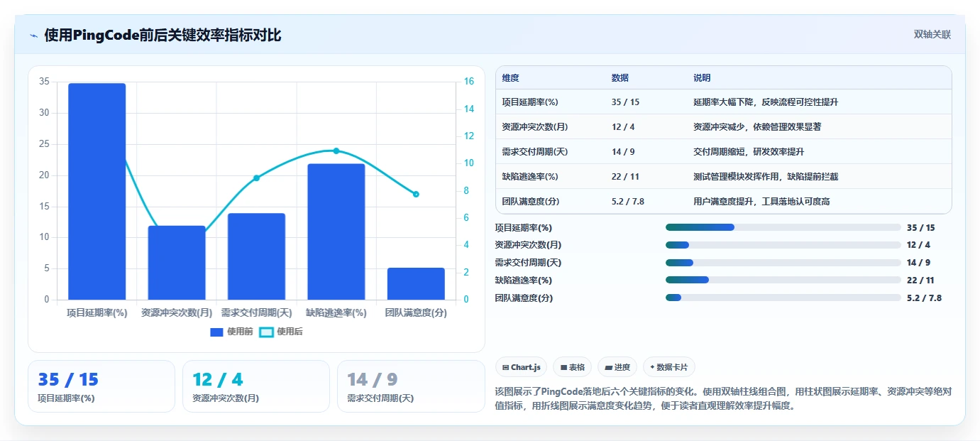Click the 测试管理模块发挥作用 description cell

tap(766, 177)
